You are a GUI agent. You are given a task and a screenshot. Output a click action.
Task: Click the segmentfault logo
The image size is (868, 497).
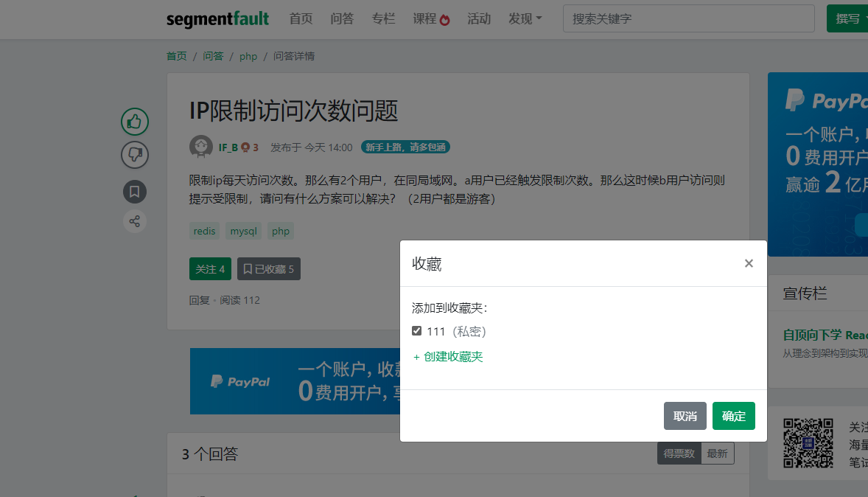tap(217, 19)
